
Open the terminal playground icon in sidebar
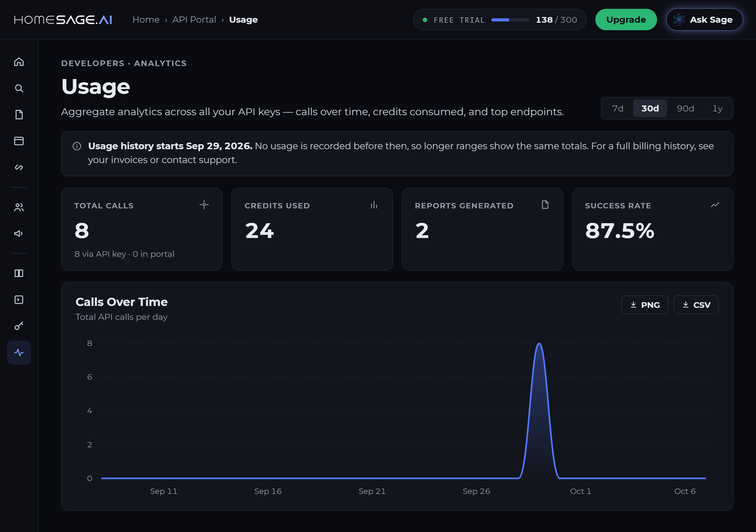click(19, 300)
